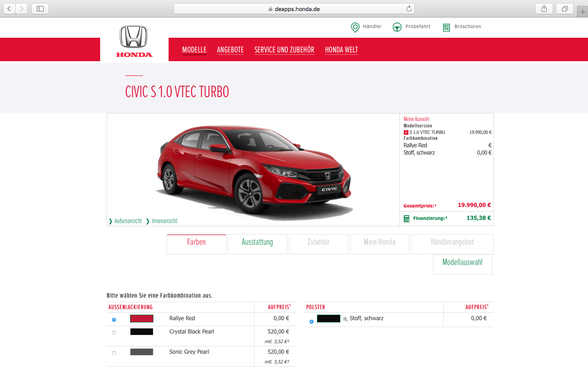Click the Honda logo

(134, 41)
